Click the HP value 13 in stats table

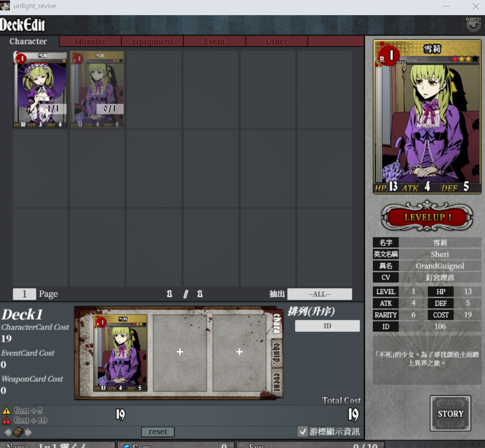(x=468, y=291)
